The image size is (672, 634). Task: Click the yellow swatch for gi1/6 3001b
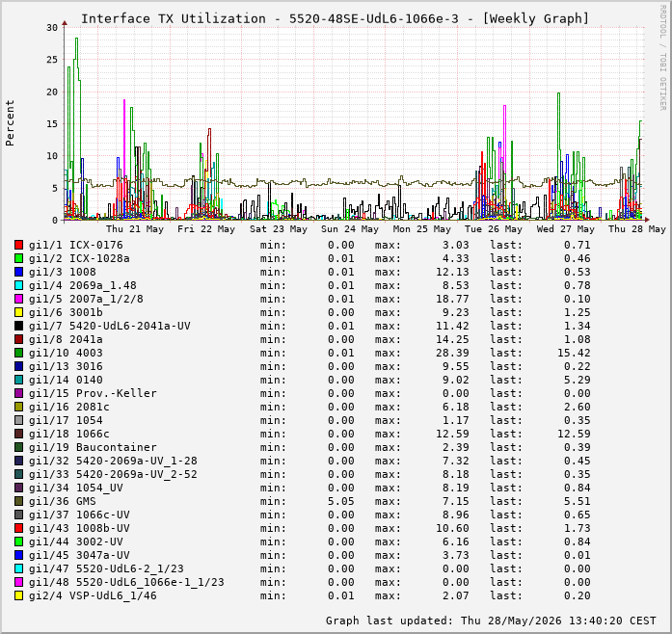[x=18, y=312]
